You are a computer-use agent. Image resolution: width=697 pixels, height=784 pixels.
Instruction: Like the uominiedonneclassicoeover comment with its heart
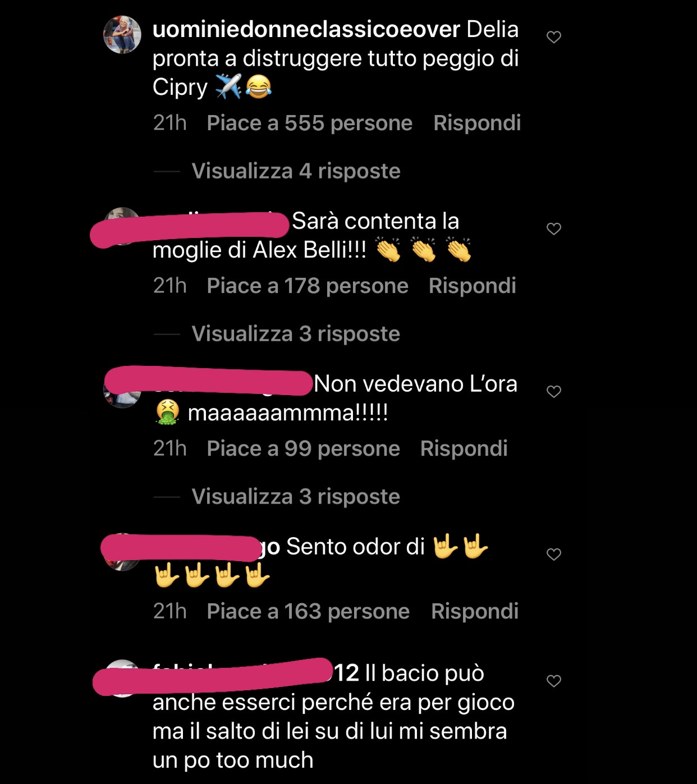click(554, 37)
